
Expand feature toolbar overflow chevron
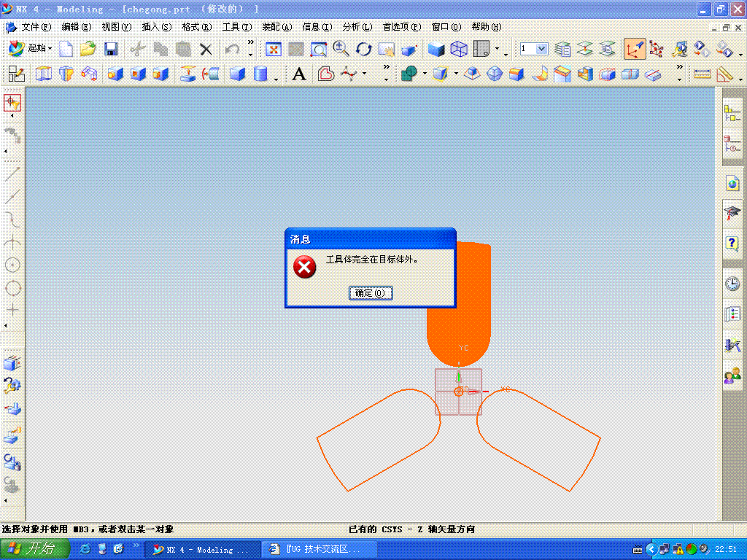tap(387, 67)
